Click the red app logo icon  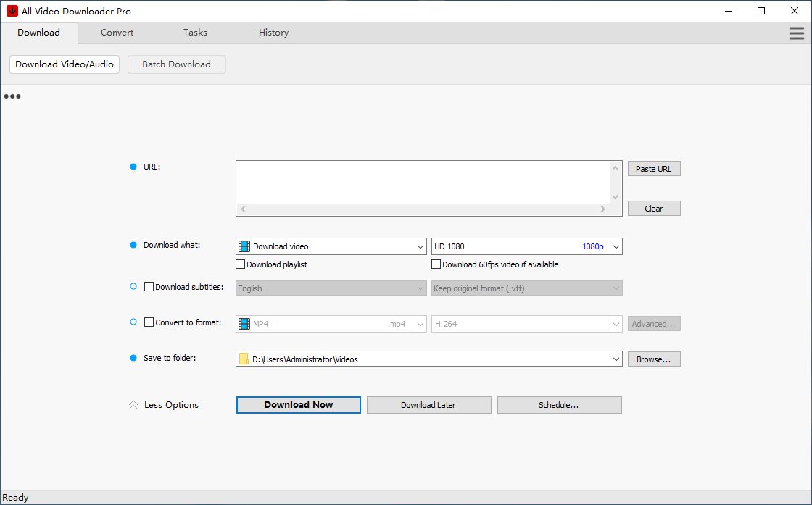click(x=12, y=11)
